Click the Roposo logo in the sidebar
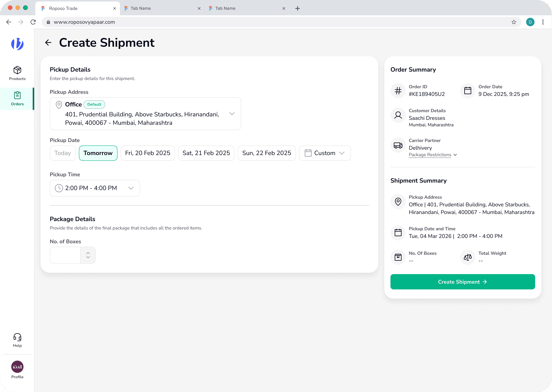The width and height of the screenshot is (552, 392). click(17, 44)
